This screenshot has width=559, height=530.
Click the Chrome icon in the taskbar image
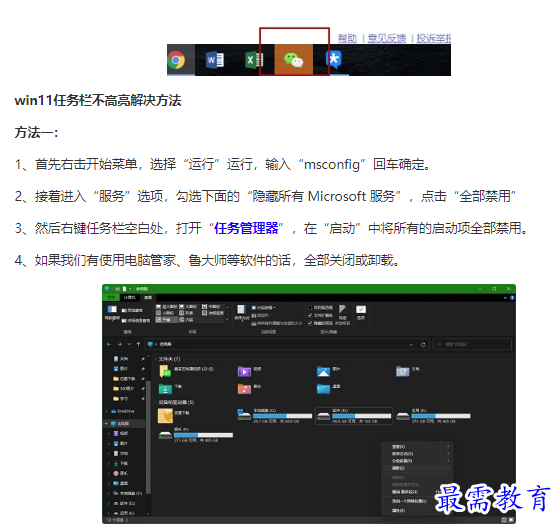click(176, 60)
